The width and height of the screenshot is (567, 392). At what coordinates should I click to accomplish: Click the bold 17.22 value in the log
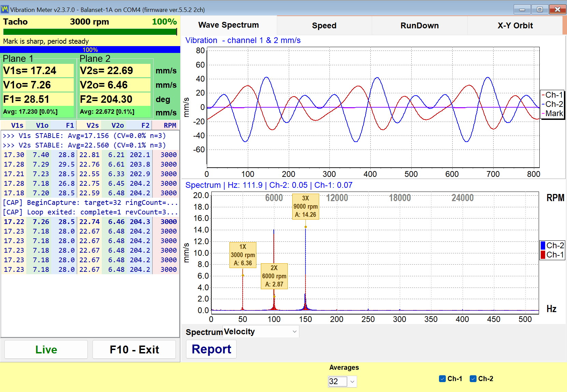coord(14,222)
